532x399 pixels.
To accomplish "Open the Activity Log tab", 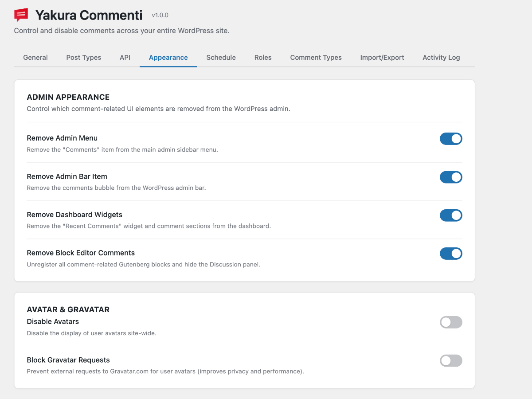I will 441,57.
